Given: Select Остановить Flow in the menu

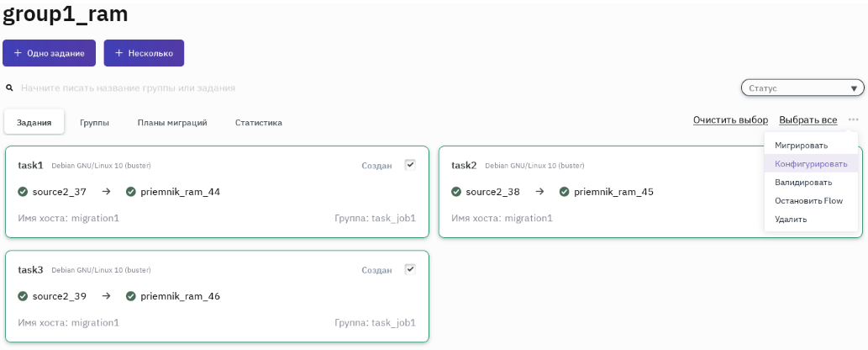Looking at the screenshot, I should tap(808, 201).
